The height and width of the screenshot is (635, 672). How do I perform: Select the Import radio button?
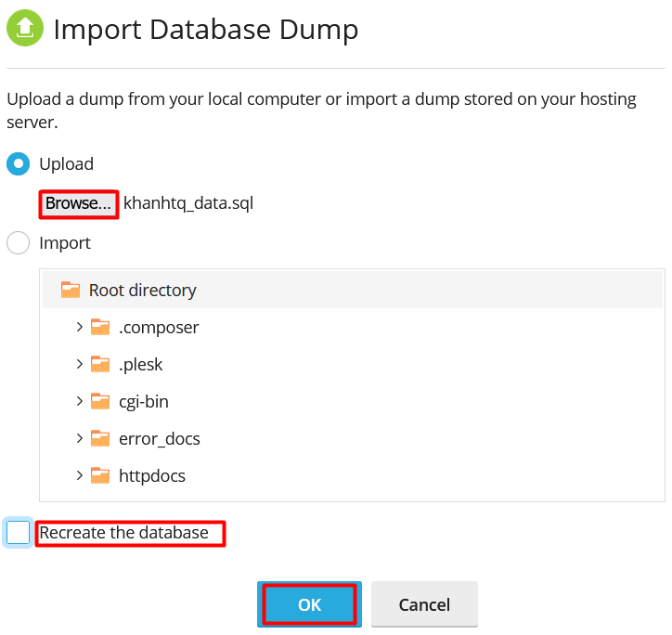pyautogui.click(x=19, y=243)
